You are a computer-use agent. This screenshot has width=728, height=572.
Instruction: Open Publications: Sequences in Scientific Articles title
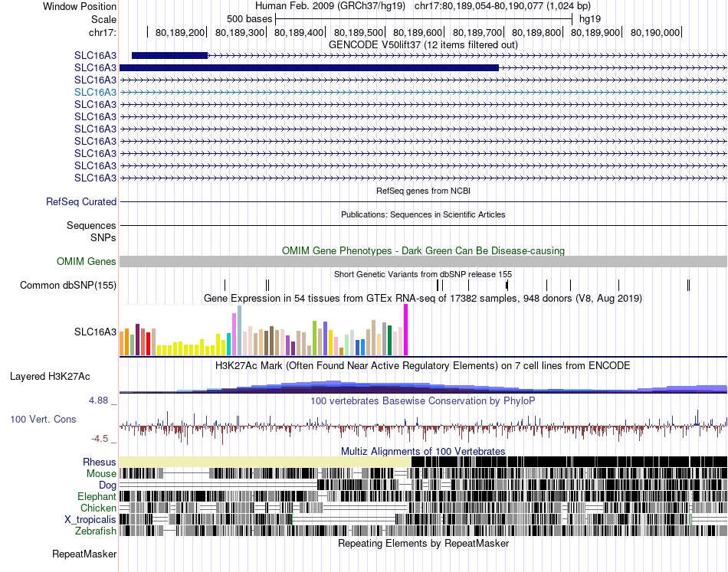(x=423, y=214)
